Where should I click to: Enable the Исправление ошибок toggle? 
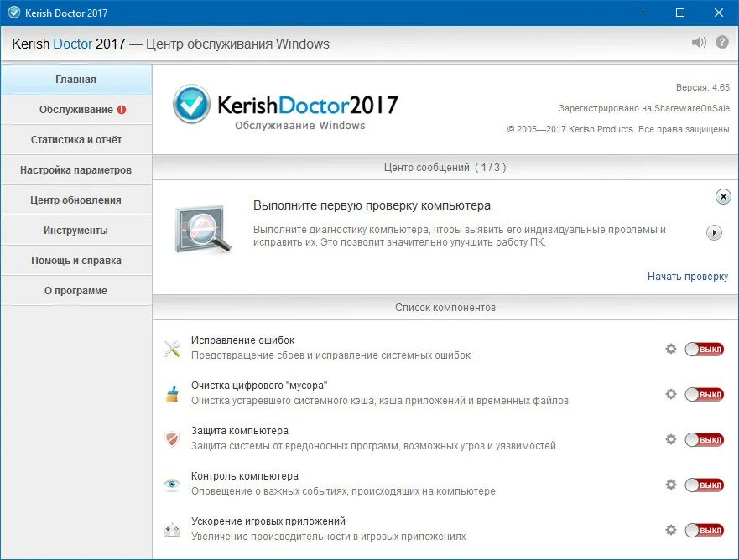[x=704, y=350]
